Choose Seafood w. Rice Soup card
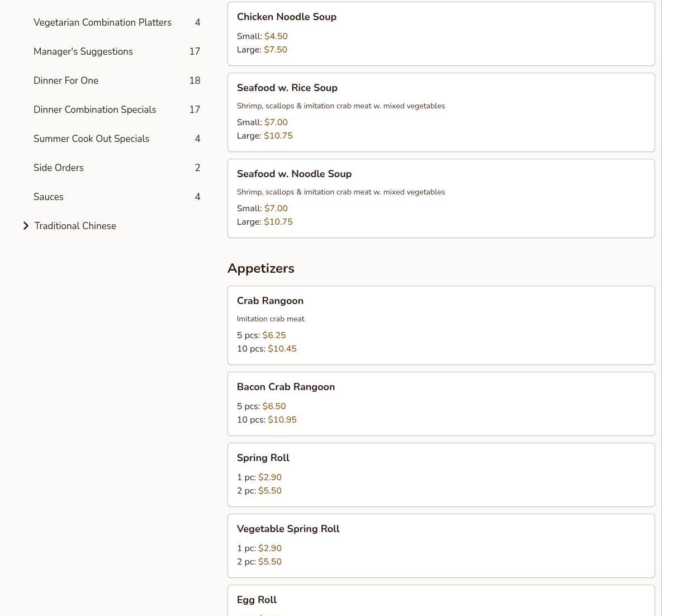Viewport: 673px width, 616px height. click(440, 112)
